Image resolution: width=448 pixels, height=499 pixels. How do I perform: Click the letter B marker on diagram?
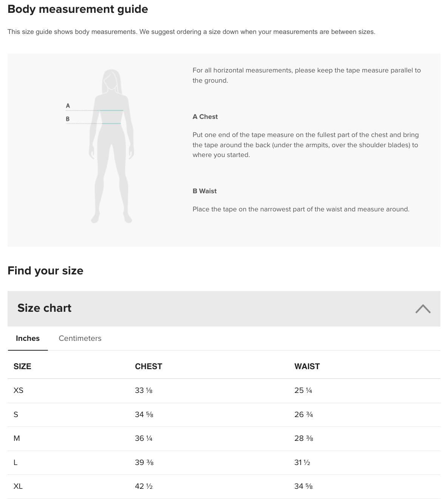click(x=68, y=119)
